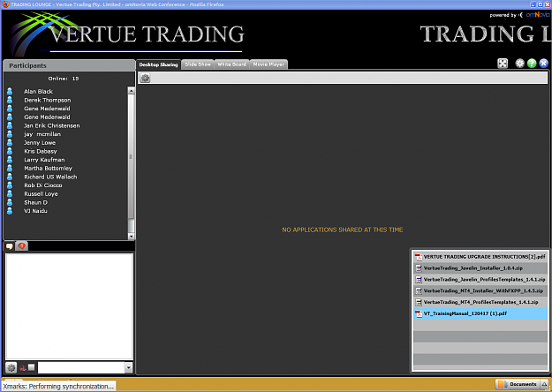Click participant icon beside Richard US Wallach
This screenshot has width=552, height=392.
[x=10, y=177]
